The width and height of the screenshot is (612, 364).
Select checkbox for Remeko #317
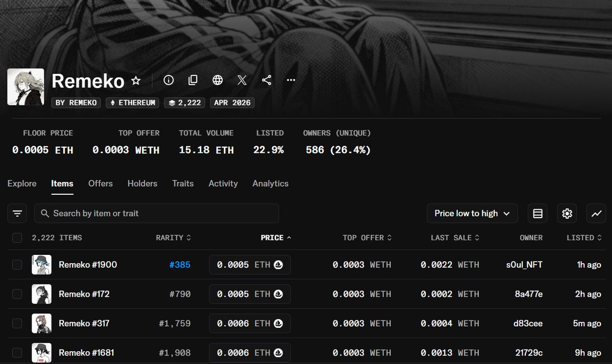(17, 323)
